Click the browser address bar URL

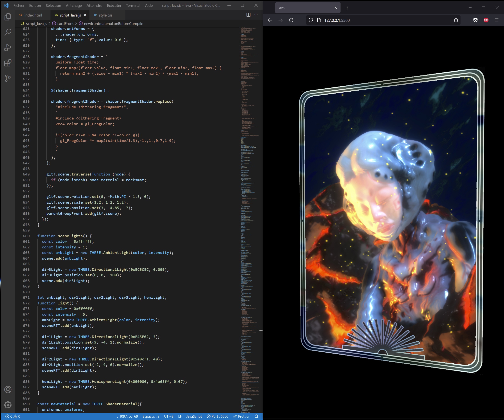tap(337, 20)
